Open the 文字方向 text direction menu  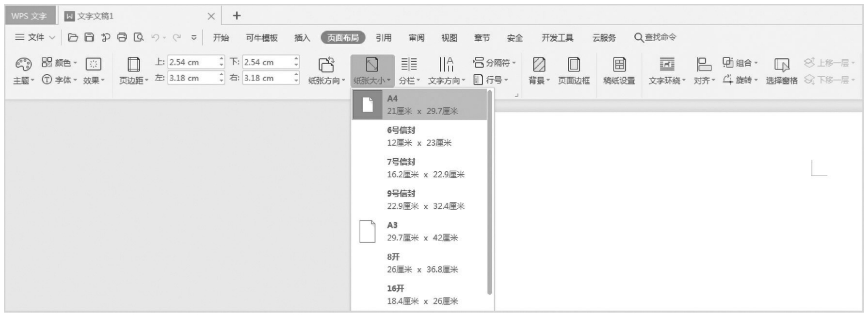tap(447, 71)
